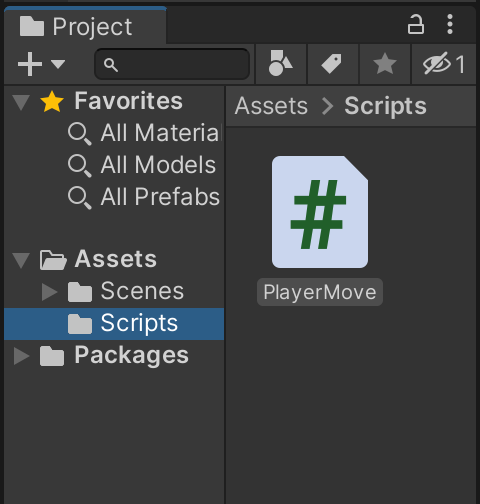Image resolution: width=480 pixels, height=504 pixels.
Task: Select the Scripts folder in tree
Action: point(114,324)
